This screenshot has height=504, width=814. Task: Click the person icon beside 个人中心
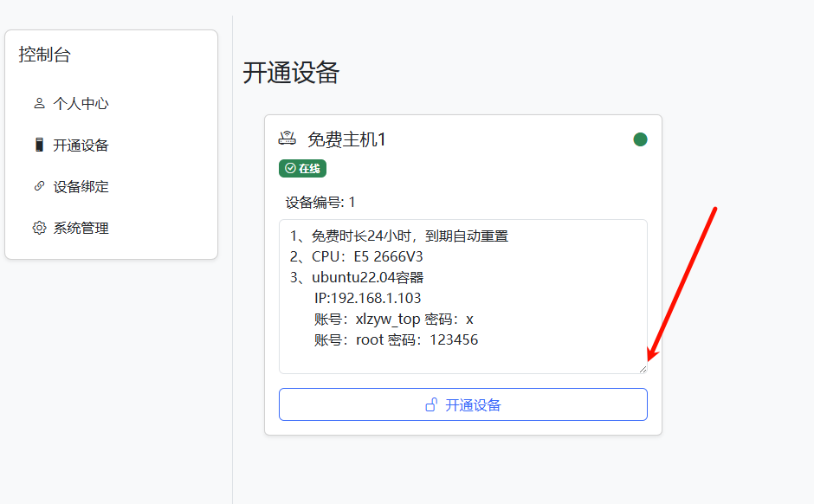point(39,103)
